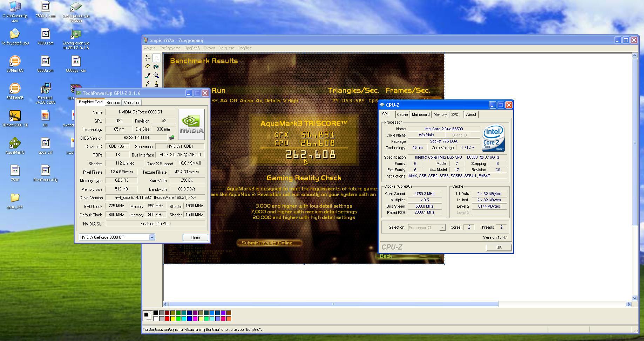Open the GPU-Z graphics card selector dropdown
644x341 pixels.
pyautogui.click(x=152, y=237)
